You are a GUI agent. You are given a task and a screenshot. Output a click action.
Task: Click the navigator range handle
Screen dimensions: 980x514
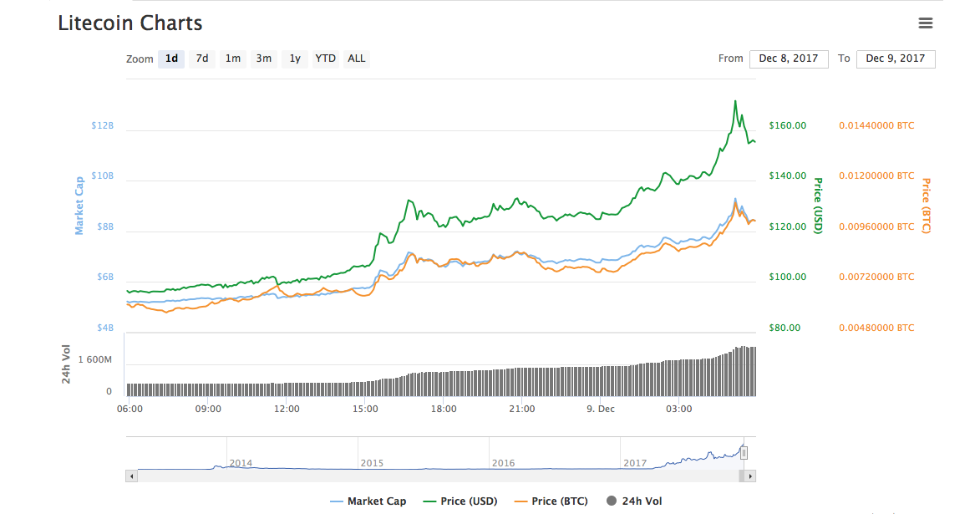pyautogui.click(x=744, y=453)
